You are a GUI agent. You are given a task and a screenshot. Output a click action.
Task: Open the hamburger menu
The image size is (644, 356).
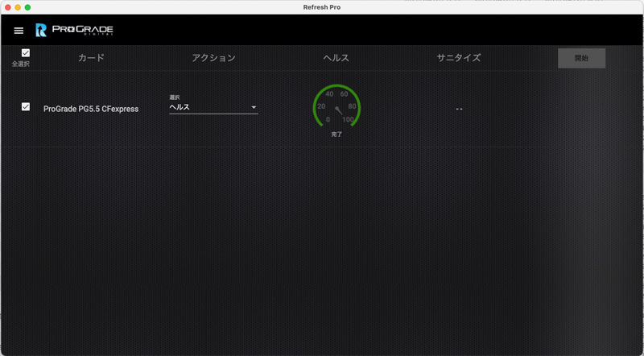coord(19,31)
